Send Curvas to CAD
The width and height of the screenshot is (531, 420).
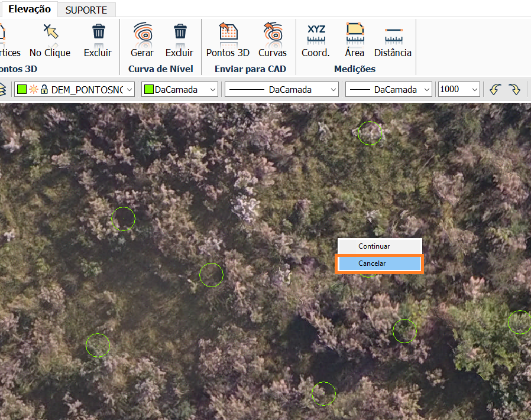[272, 40]
